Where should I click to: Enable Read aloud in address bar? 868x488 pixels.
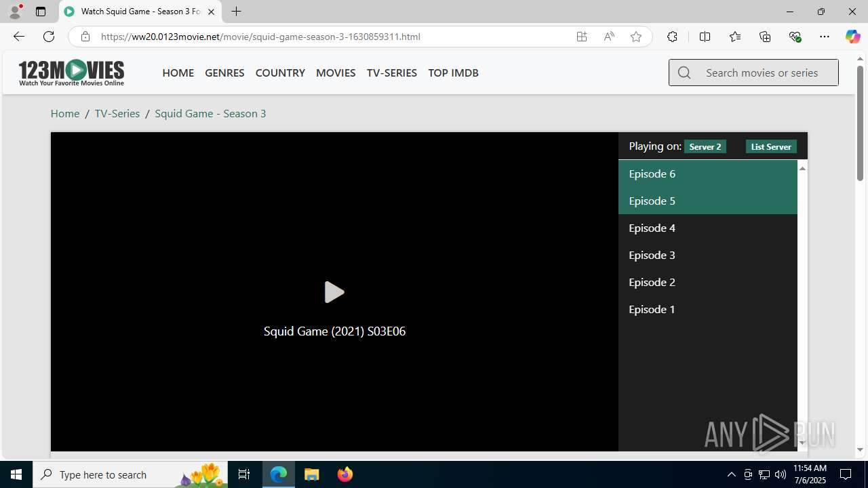pyautogui.click(x=609, y=37)
